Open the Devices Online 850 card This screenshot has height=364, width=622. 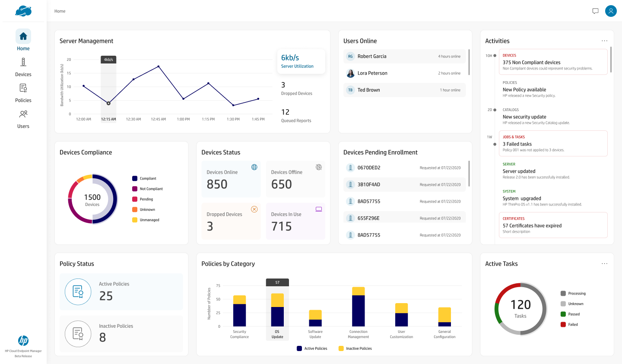231,179
